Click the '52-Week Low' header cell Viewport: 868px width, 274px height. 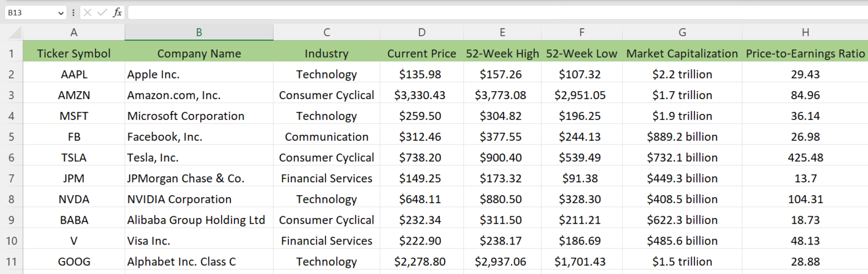(582, 54)
